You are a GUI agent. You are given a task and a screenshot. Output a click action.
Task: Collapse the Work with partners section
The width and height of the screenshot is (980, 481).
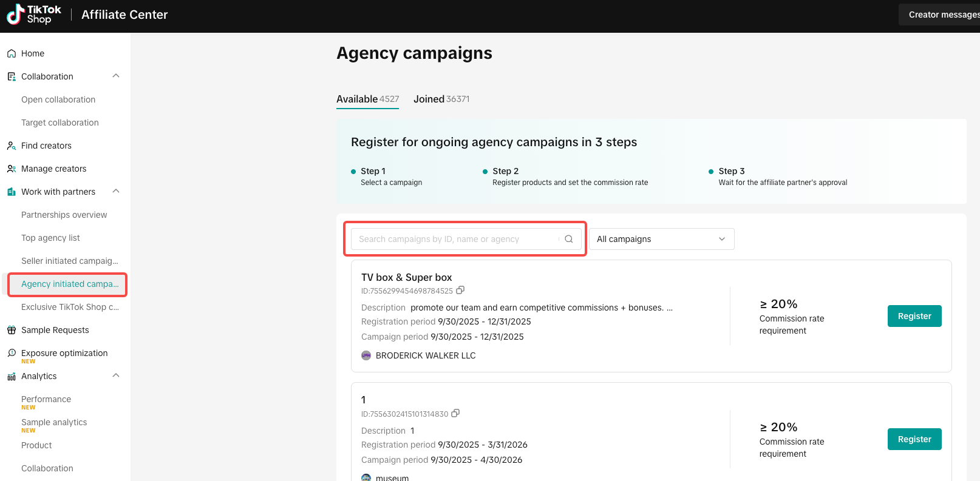[116, 192]
